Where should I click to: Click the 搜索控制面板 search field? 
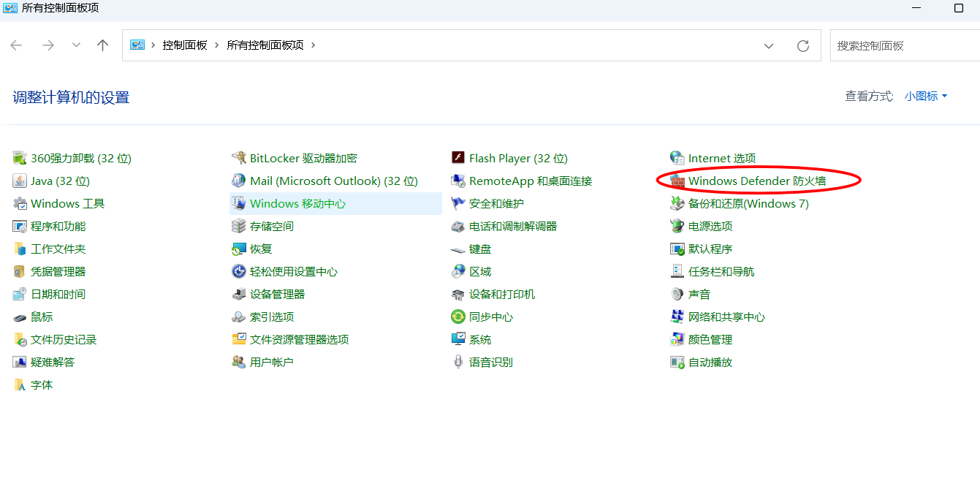(905, 45)
